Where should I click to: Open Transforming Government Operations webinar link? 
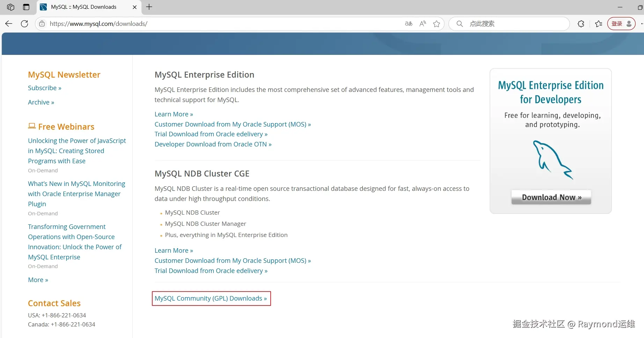75,242
